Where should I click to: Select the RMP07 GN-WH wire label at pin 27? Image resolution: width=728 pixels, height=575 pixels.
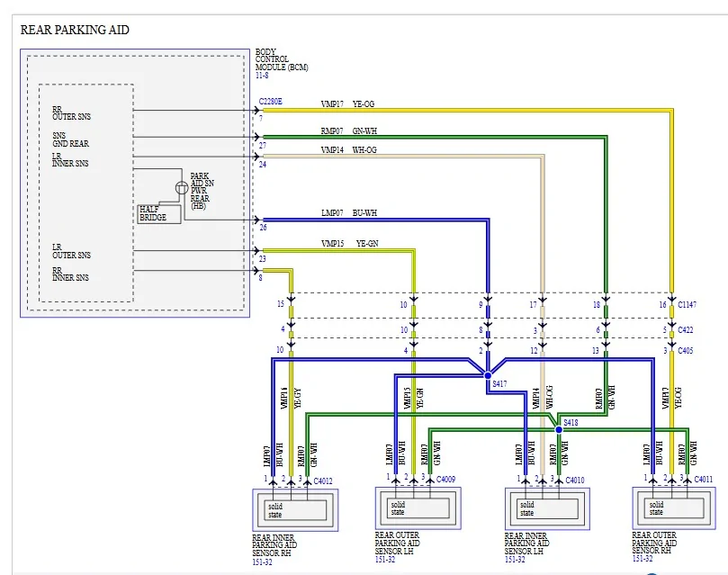pyautogui.click(x=348, y=130)
